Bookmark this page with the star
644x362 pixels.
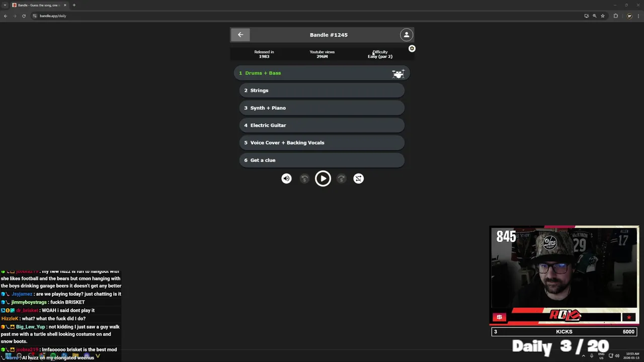(602, 16)
